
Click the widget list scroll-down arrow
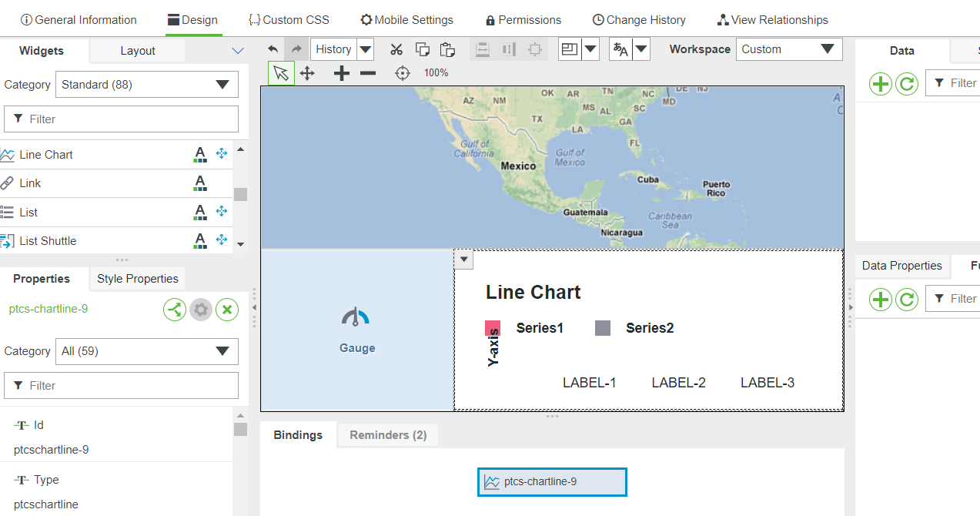(240, 244)
